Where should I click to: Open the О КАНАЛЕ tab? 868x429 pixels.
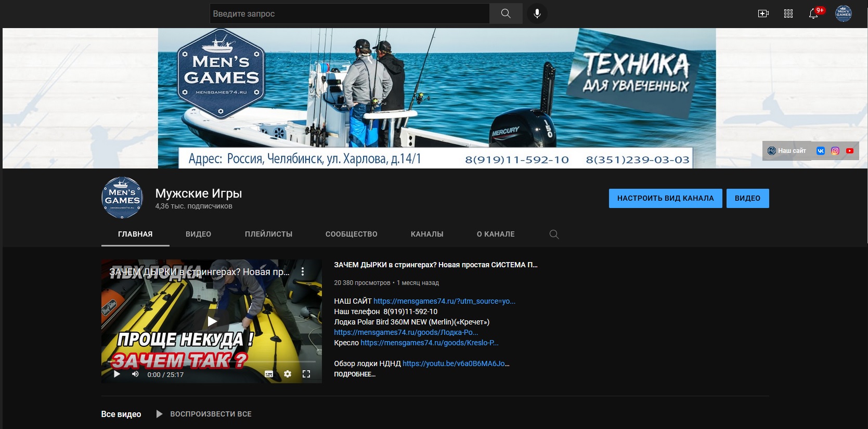[x=496, y=234]
